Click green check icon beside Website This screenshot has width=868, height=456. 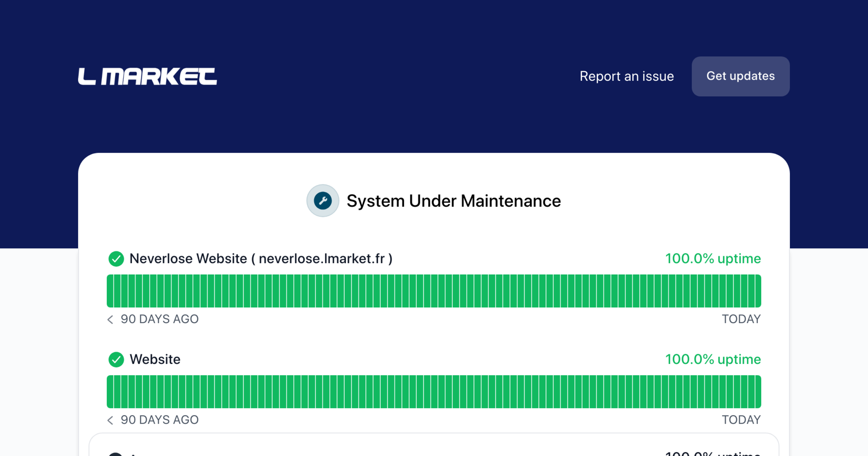pyautogui.click(x=116, y=359)
